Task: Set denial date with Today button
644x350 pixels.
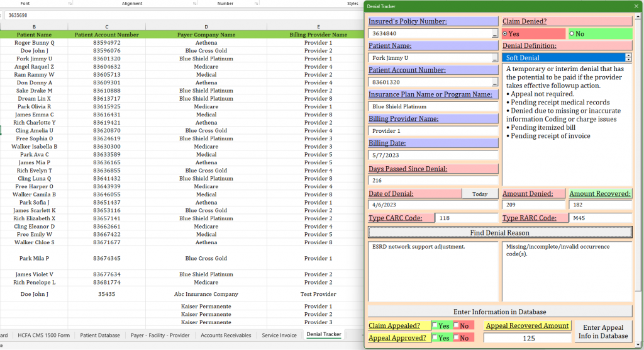Action: point(480,194)
